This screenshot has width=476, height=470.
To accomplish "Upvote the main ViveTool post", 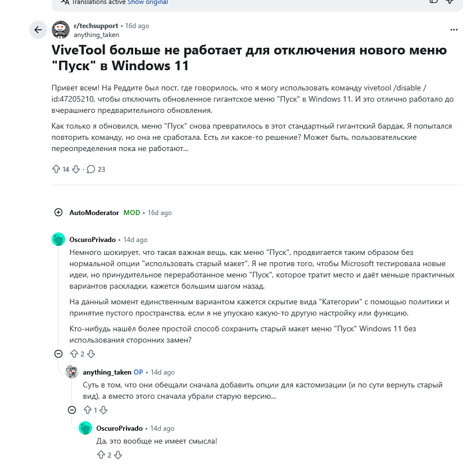I will pyautogui.click(x=56, y=169).
